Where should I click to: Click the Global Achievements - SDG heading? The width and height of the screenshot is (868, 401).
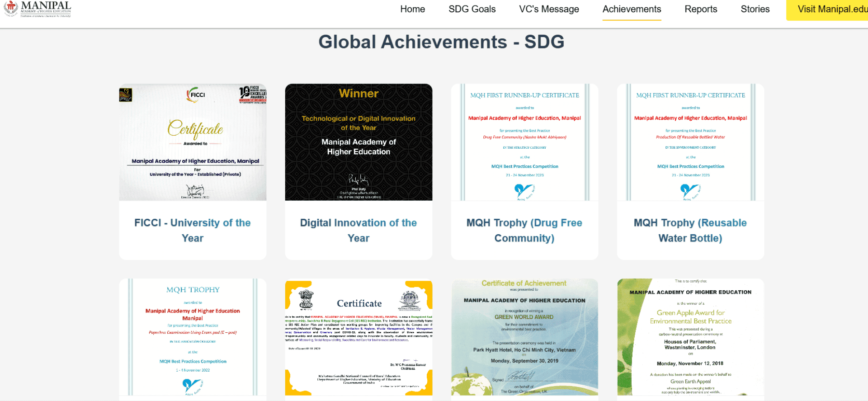click(x=441, y=42)
